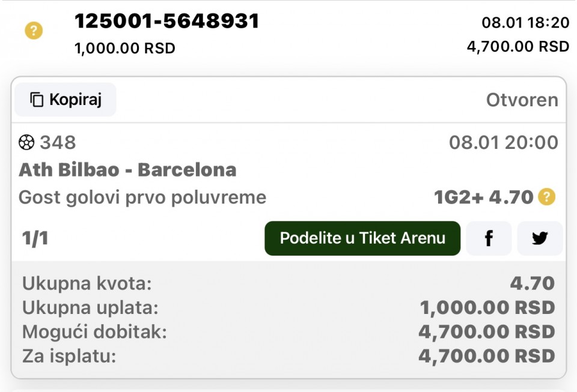Share ticket on Facebook

(x=489, y=238)
